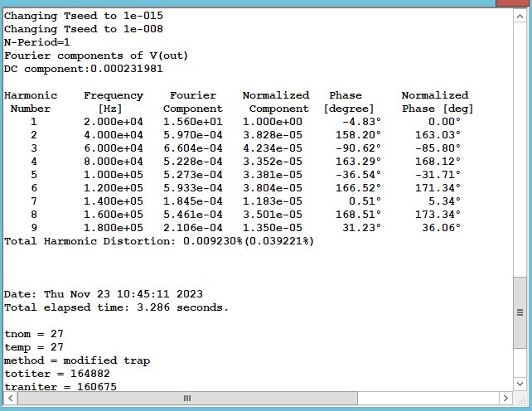
Task: Click frequency value 1.600e+05
Action: (114, 214)
